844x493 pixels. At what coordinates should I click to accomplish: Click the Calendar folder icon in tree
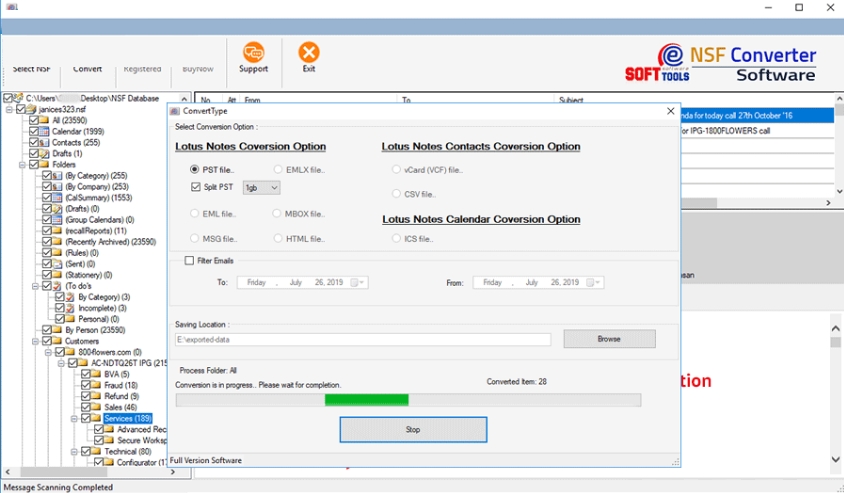(x=45, y=131)
